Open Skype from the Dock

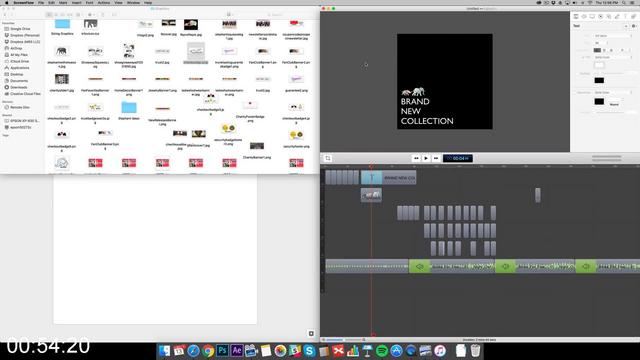pyautogui.click(x=309, y=351)
